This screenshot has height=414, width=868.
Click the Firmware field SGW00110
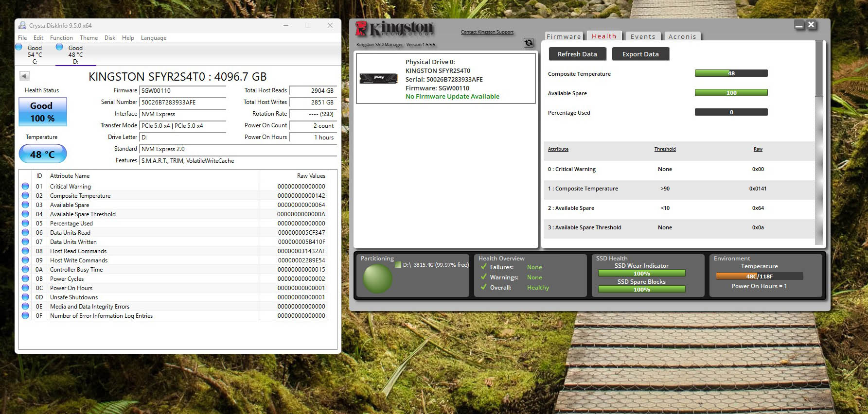183,91
